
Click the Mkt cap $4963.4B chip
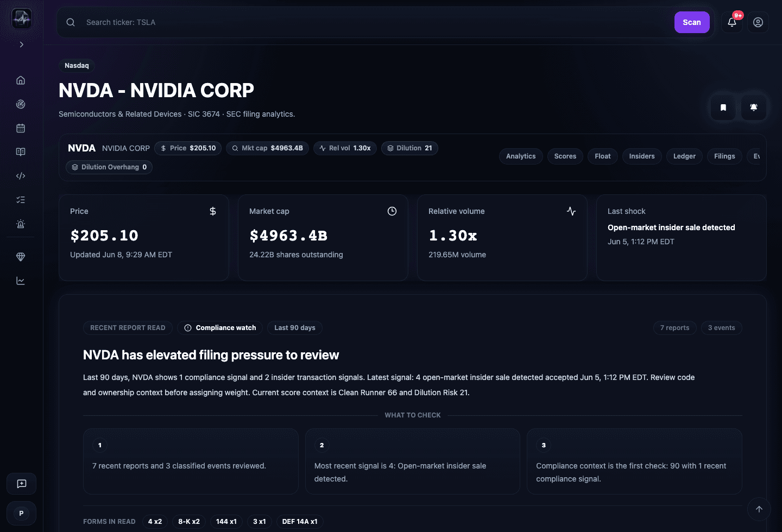(x=268, y=148)
